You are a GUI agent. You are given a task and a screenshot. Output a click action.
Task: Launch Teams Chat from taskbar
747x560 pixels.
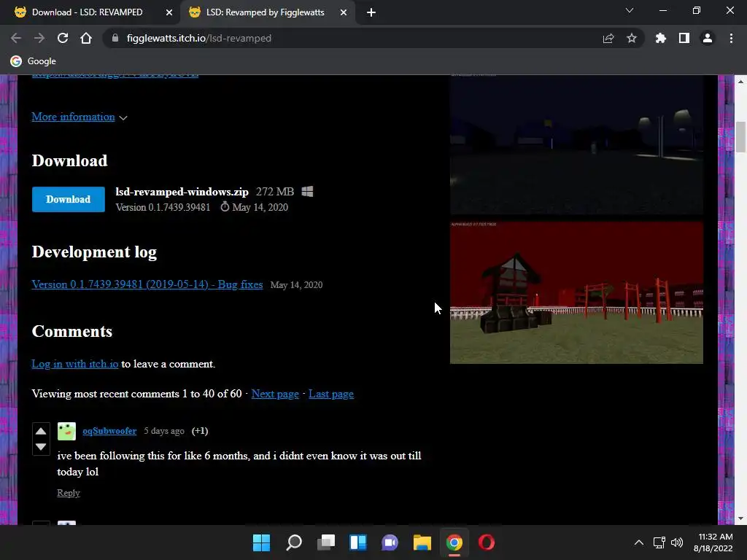pos(390,542)
